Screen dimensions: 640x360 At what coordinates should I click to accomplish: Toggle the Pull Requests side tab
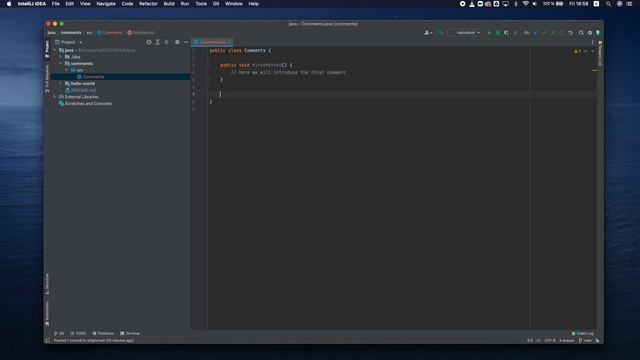click(47, 78)
